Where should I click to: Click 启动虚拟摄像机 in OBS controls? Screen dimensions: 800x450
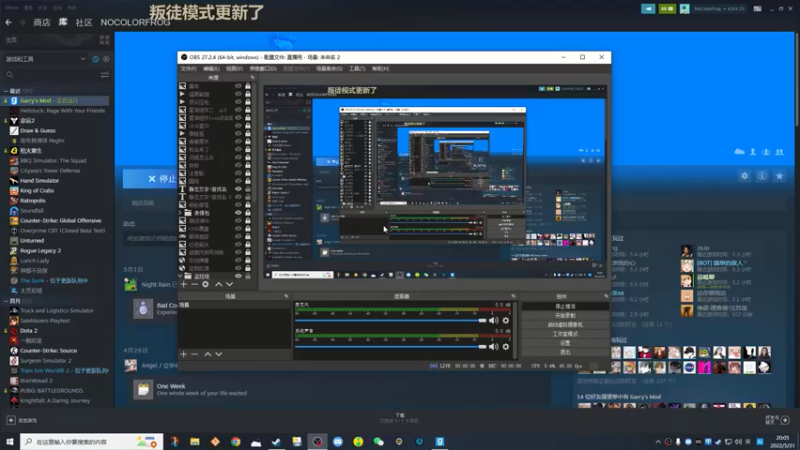(x=565, y=324)
